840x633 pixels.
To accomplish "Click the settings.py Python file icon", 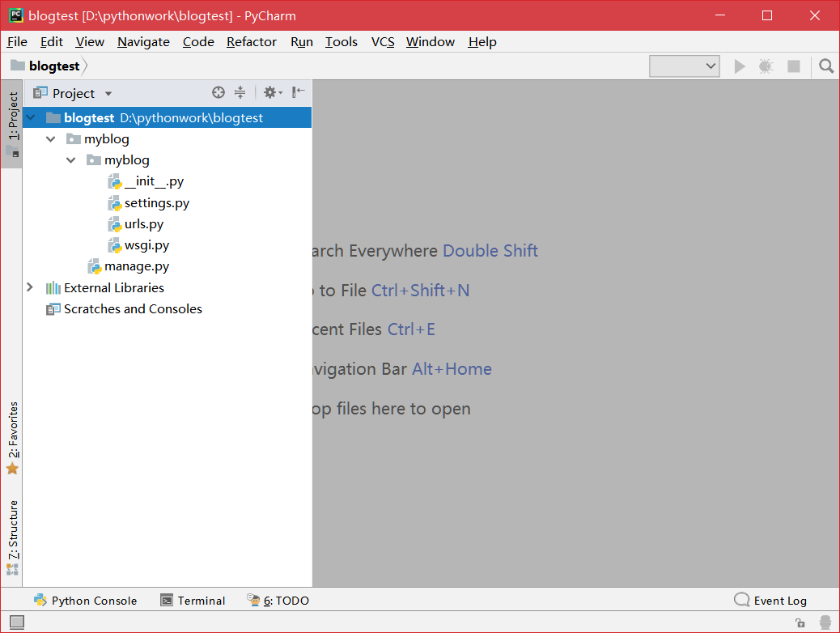I will tap(115, 203).
